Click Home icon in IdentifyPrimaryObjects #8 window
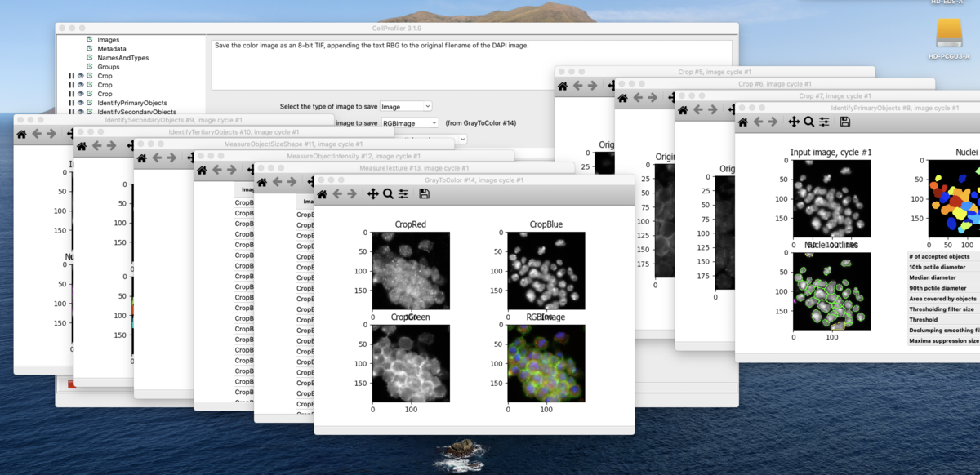The height and width of the screenshot is (475, 980). [x=743, y=122]
